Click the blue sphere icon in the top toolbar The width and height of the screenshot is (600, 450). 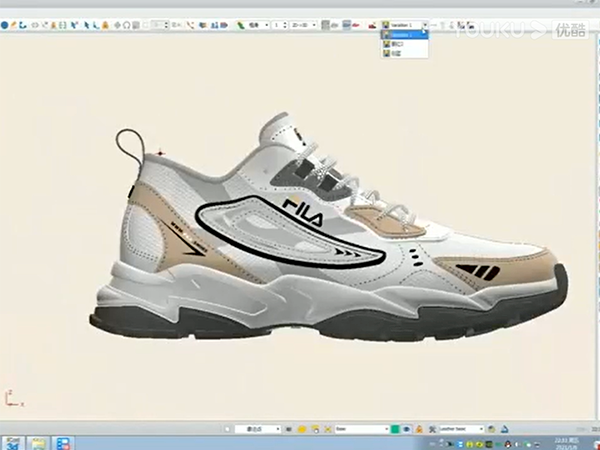5,25
